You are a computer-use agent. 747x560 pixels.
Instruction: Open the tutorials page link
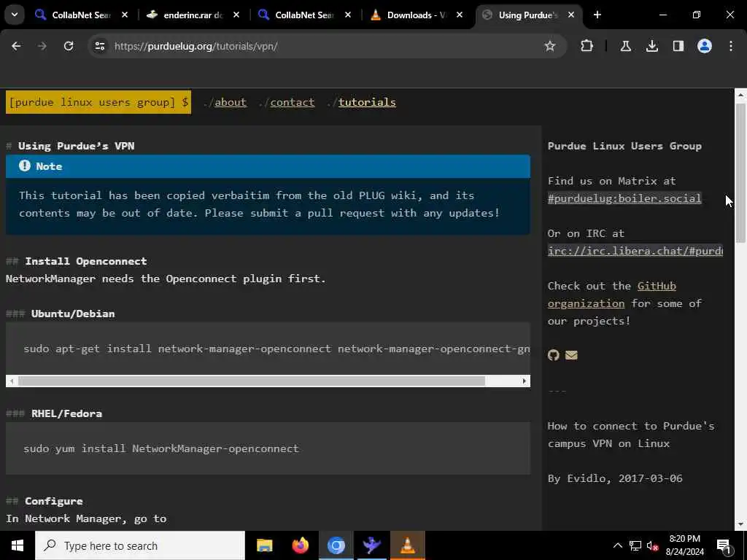367,102
